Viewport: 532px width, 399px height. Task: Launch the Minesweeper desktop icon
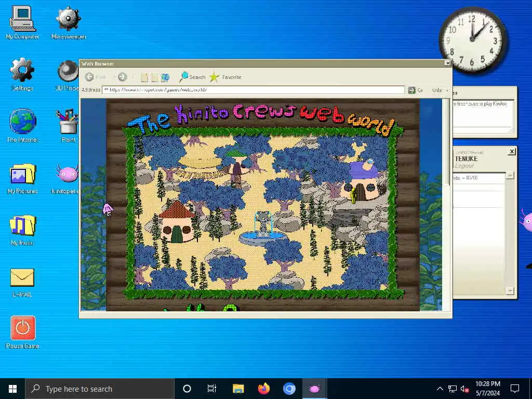(69, 22)
